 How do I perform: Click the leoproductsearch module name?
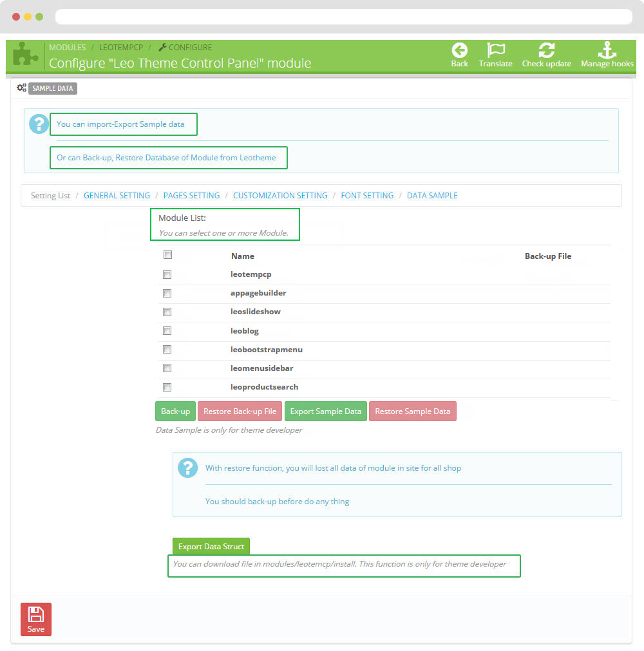click(265, 387)
